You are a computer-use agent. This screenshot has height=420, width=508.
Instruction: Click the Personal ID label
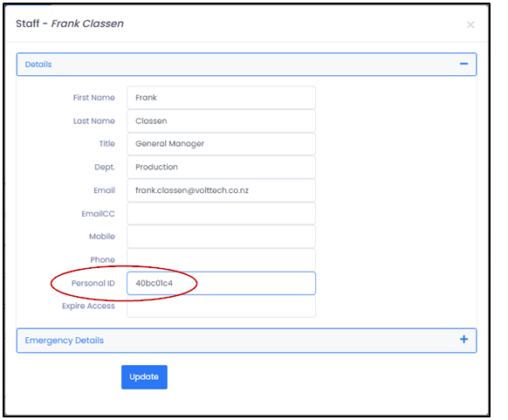tap(93, 283)
